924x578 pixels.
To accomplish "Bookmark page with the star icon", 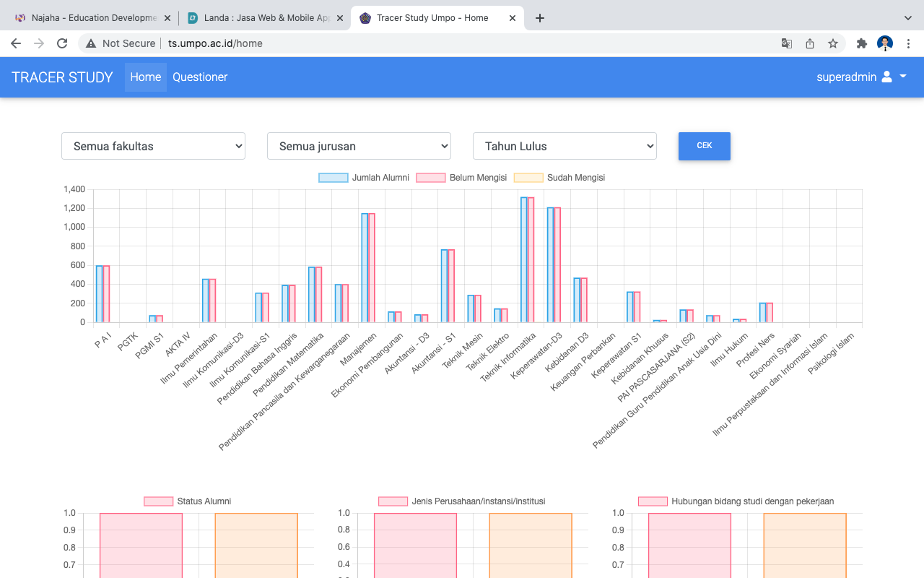I will (833, 43).
